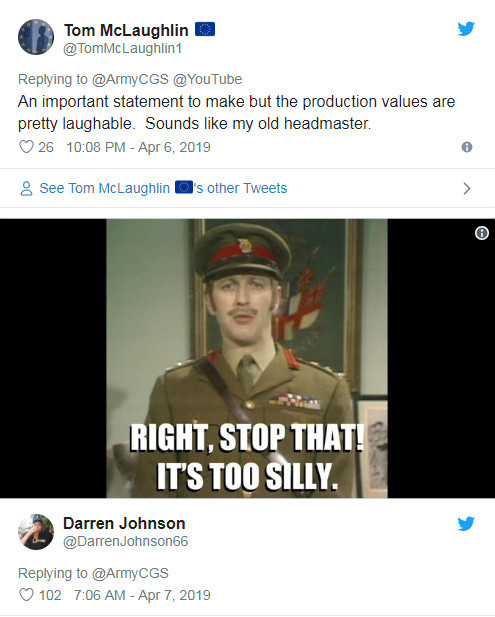Open the Darren Johnson display name
Screen dimensions: 495x617
click(124, 524)
